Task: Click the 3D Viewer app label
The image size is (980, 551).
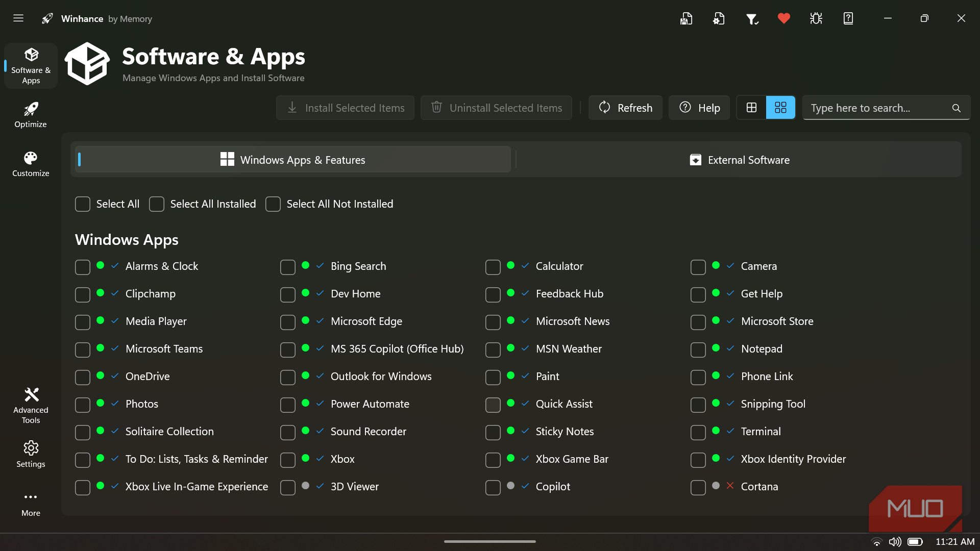Action: click(355, 487)
